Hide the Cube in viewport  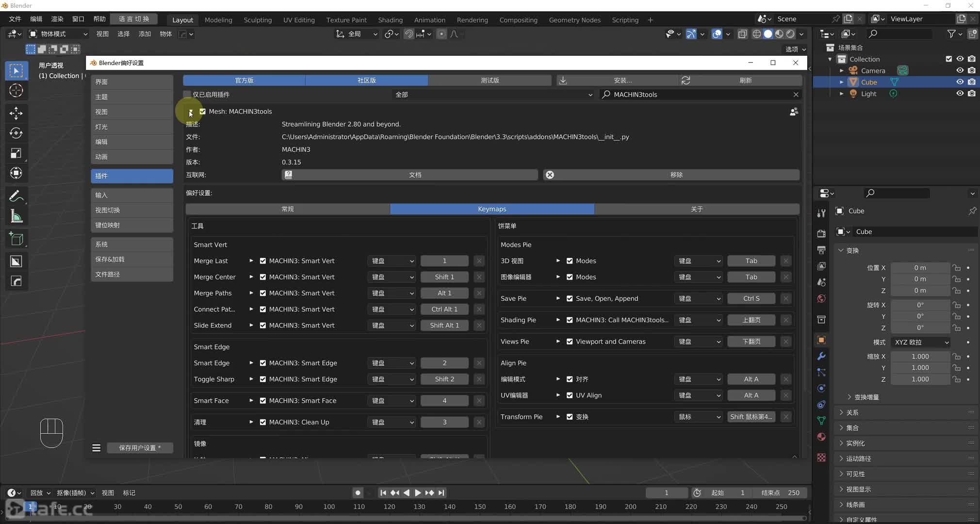pos(960,82)
